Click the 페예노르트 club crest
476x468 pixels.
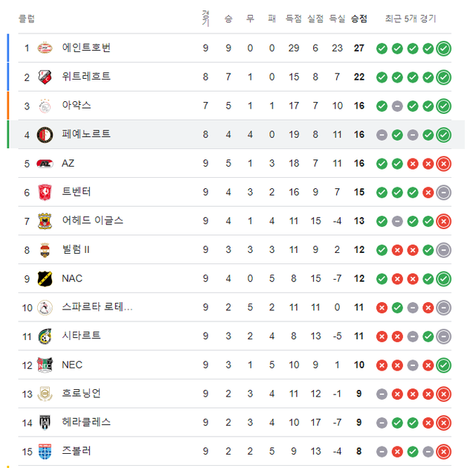pyautogui.click(x=45, y=135)
